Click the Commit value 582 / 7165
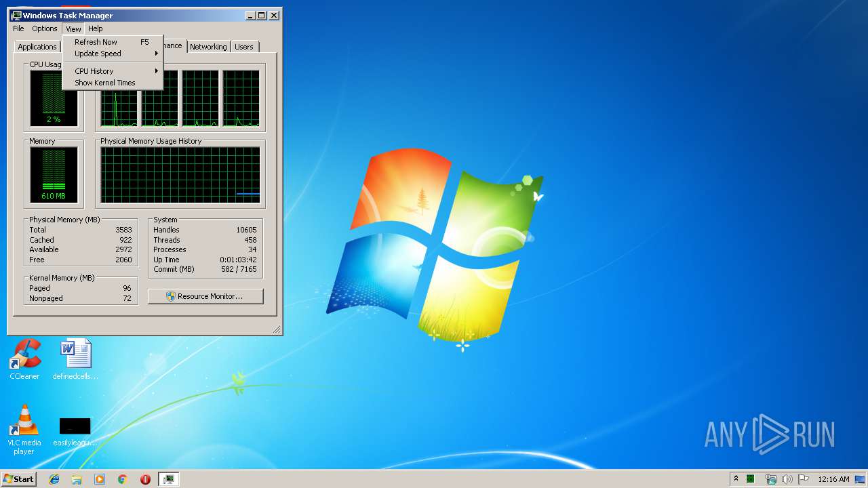Viewport: 868px width, 488px height. (239, 269)
